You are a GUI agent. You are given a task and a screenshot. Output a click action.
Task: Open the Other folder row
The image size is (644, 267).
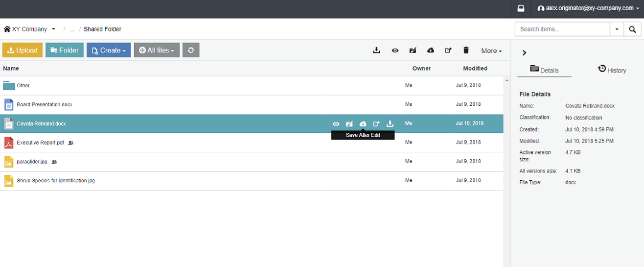point(252,85)
